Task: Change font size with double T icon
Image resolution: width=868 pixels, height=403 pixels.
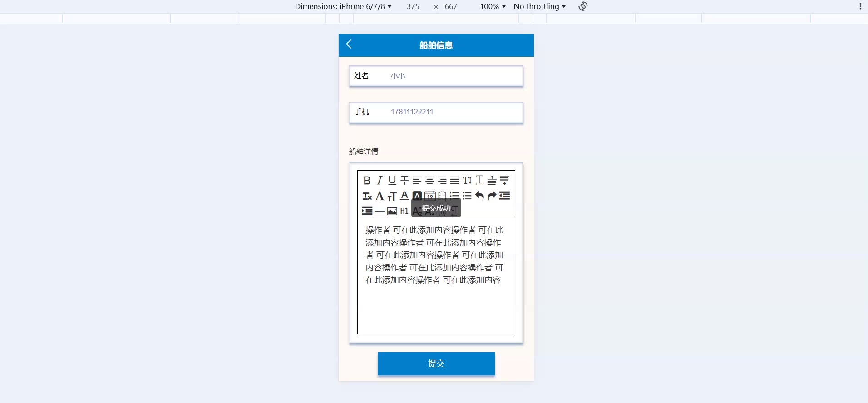Action: [392, 196]
